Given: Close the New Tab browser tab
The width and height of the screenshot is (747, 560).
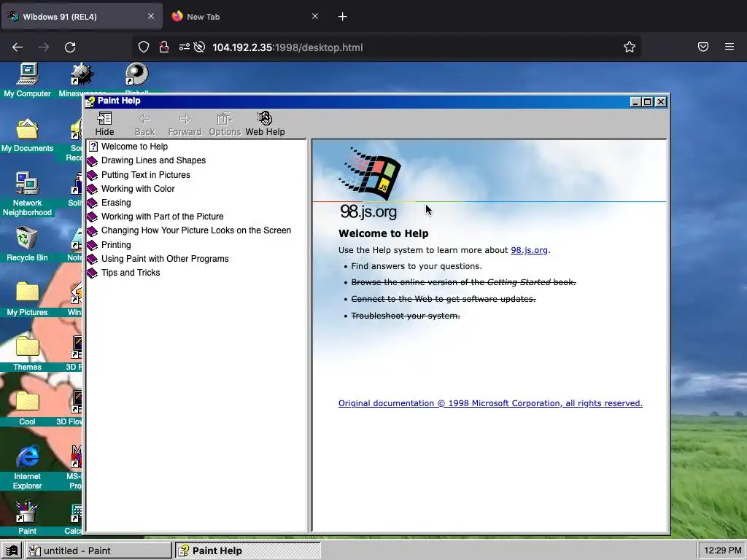Looking at the screenshot, I should pos(315,16).
